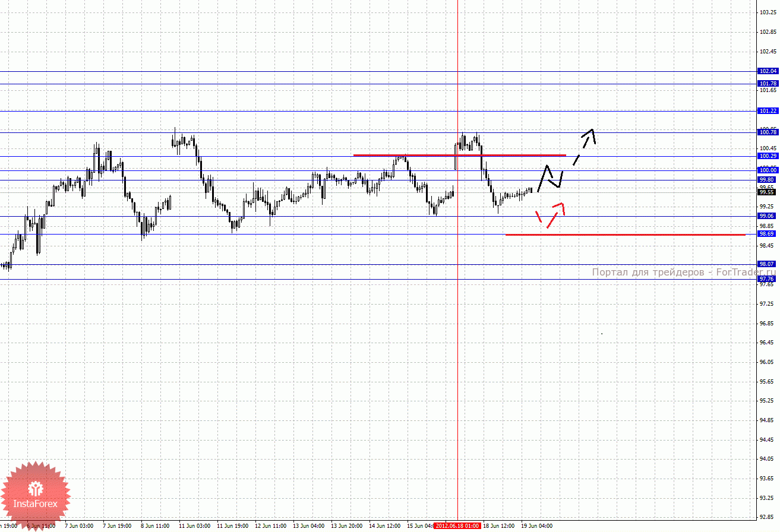Click the 103.25 price axis value
Image resolution: width=780 pixels, height=532 pixels.
coord(769,12)
